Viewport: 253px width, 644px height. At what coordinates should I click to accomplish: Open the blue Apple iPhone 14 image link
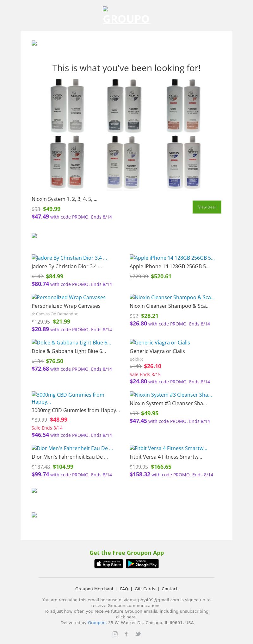click(x=172, y=258)
